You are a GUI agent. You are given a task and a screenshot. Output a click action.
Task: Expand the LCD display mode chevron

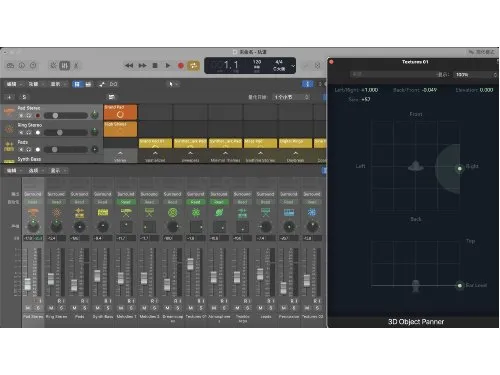(x=293, y=66)
